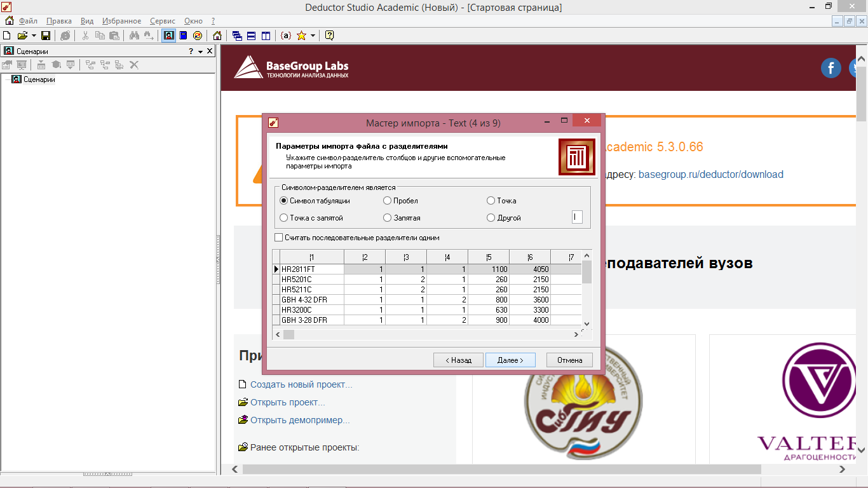Image resolution: width=868 pixels, height=488 pixels.
Task: Click the Copy toolbar icon
Action: pyautogui.click(x=100, y=36)
